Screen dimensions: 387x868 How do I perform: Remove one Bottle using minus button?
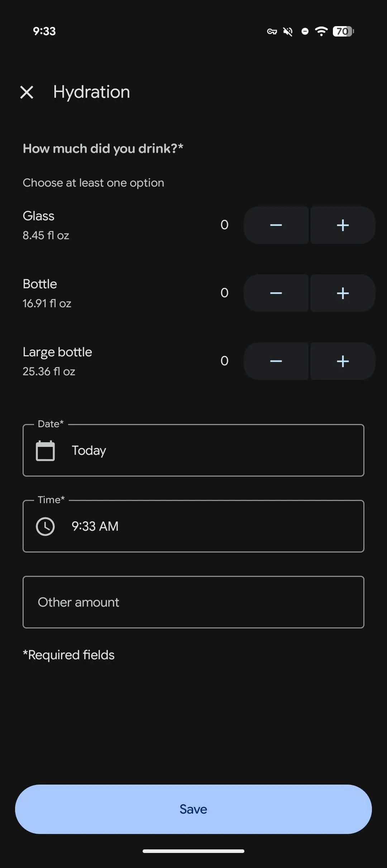point(276,293)
